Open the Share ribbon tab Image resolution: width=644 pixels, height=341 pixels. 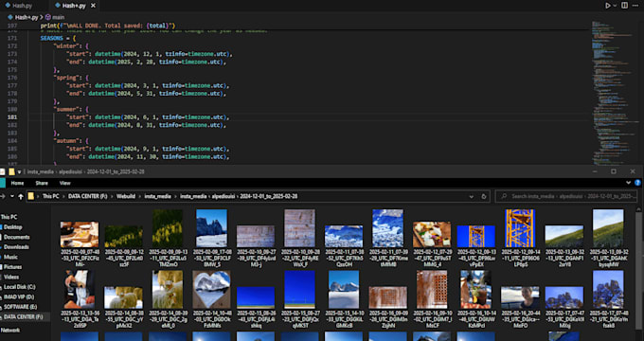tap(42, 183)
